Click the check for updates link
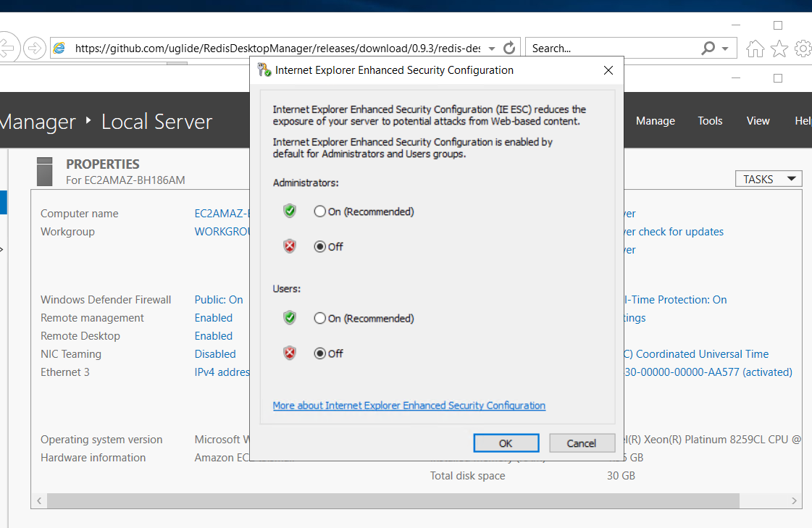The width and height of the screenshot is (812, 528). (x=674, y=231)
